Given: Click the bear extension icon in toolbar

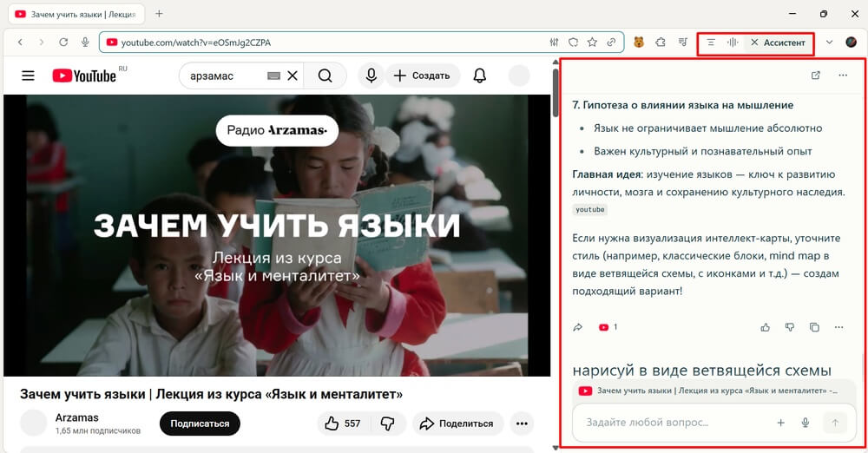Looking at the screenshot, I should (x=639, y=42).
